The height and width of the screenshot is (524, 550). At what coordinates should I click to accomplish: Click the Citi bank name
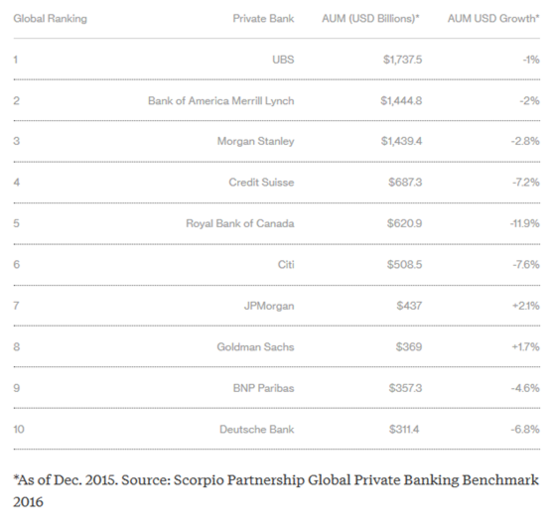[x=286, y=264]
